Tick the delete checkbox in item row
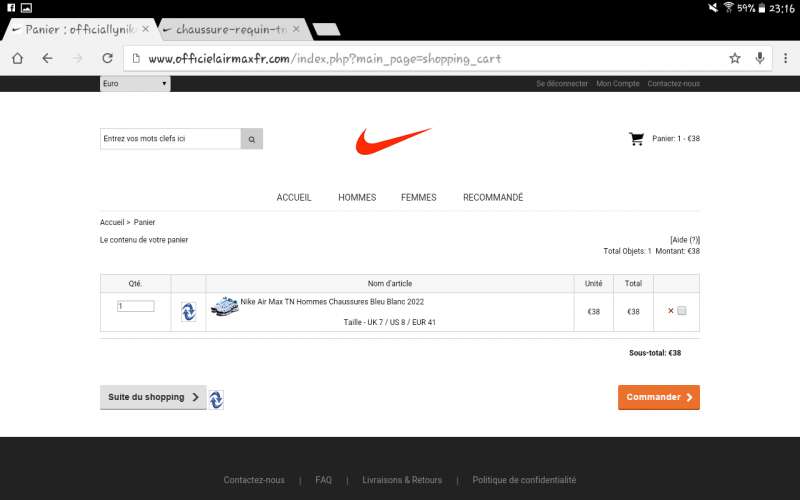The height and width of the screenshot is (500, 800). pos(682,310)
